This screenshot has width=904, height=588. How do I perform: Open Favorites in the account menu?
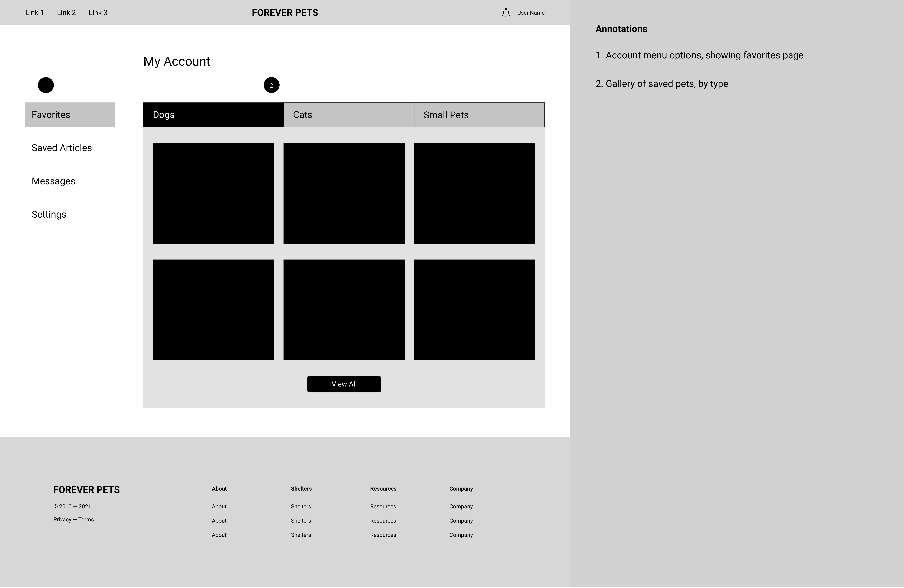tap(70, 115)
